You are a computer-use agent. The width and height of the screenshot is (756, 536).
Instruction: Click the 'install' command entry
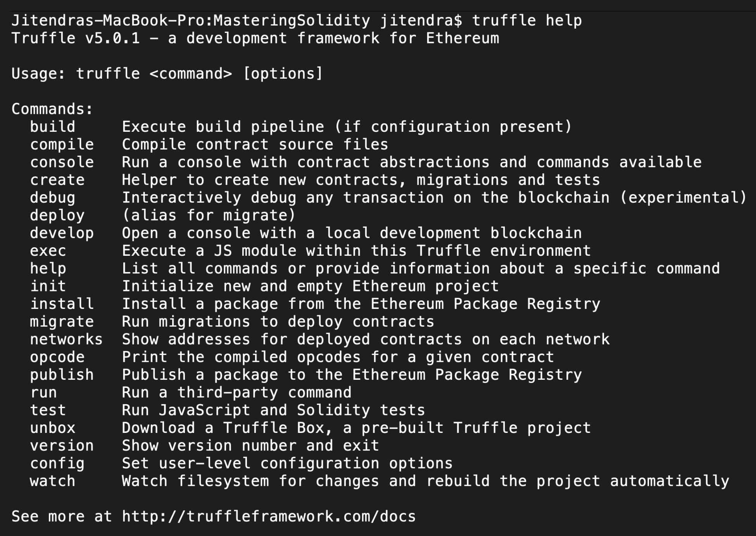pyautogui.click(x=62, y=304)
